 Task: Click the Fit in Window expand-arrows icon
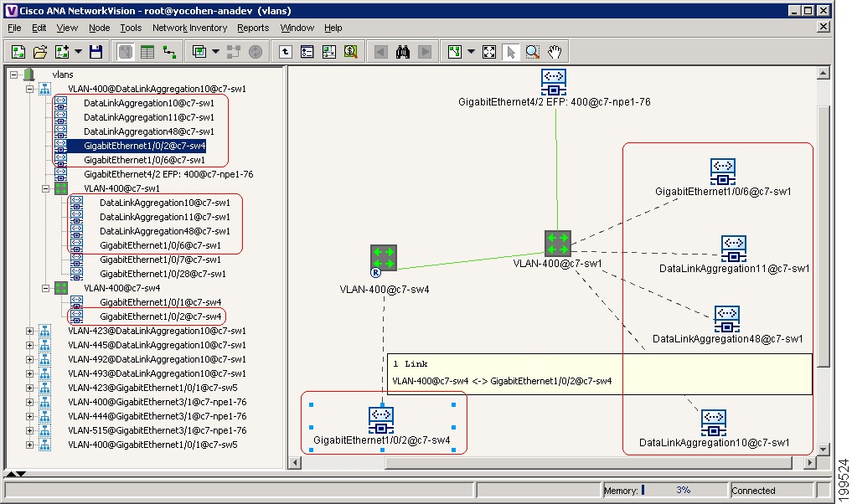(x=489, y=52)
